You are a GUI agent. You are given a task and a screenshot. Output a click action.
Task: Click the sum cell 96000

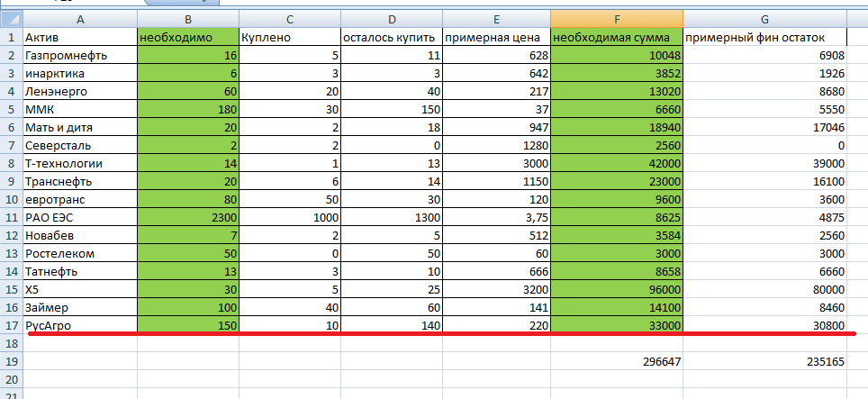[x=617, y=289]
